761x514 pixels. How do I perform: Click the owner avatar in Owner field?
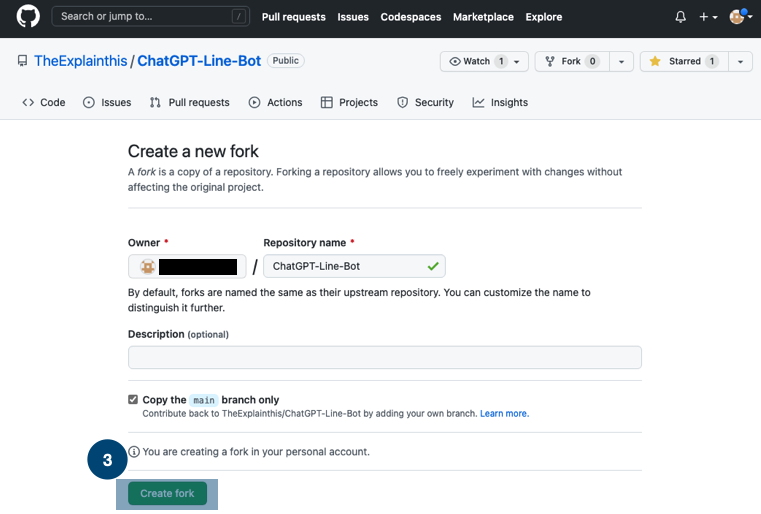coord(148,266)
